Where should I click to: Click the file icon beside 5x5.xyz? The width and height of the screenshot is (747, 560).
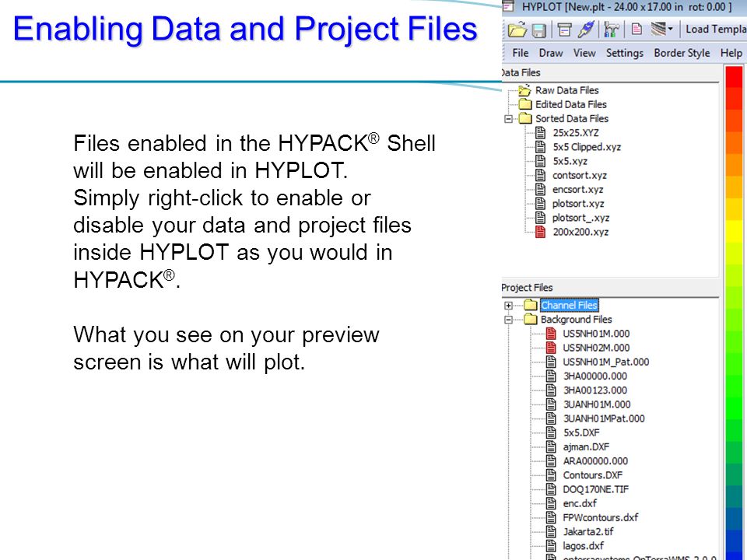click(x=540, y=161)
